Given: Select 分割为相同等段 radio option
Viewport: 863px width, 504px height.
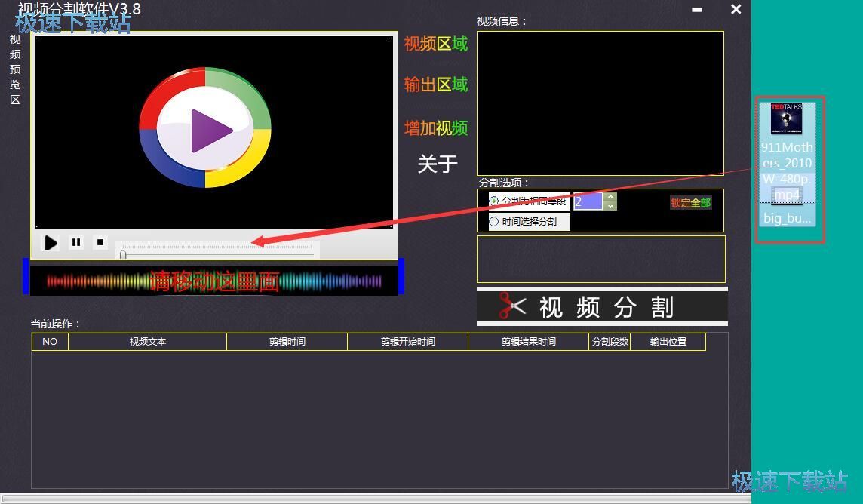Looking at the screenshot, I should point(494,201).
